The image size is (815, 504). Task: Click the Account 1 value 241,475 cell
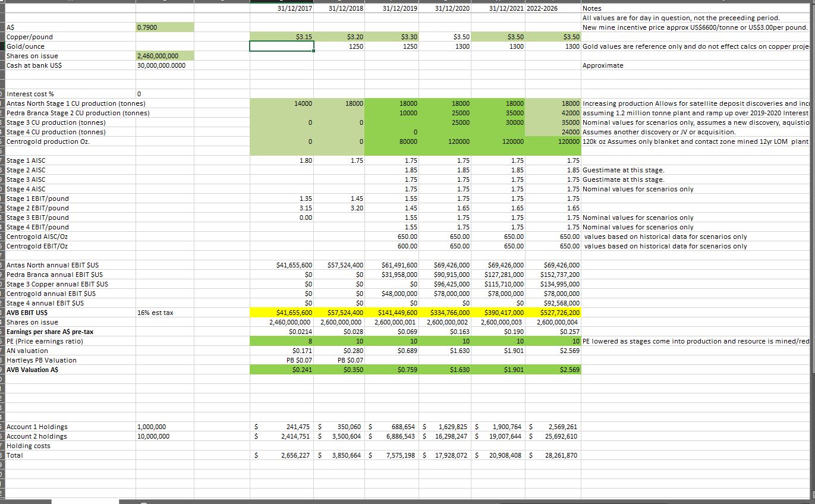(x=282, y=427)
